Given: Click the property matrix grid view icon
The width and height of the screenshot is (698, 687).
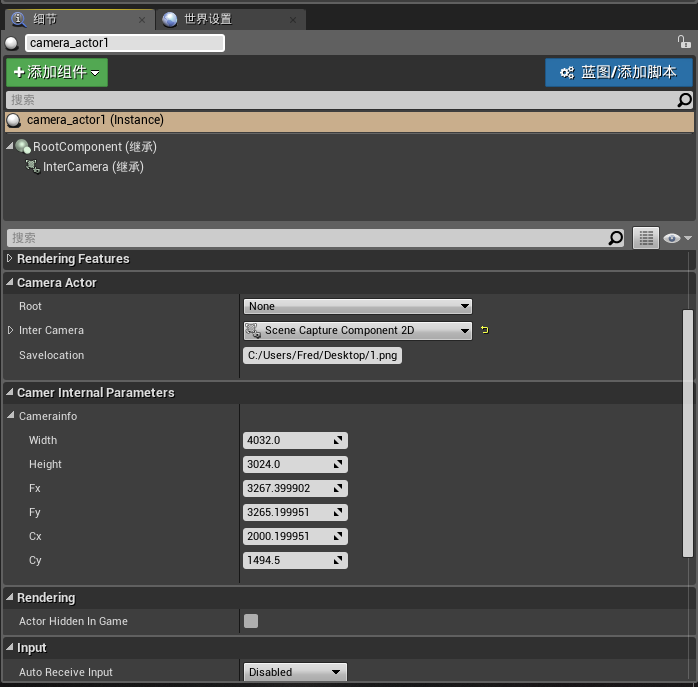Looking at the screenshot, I should pos(646,238).
